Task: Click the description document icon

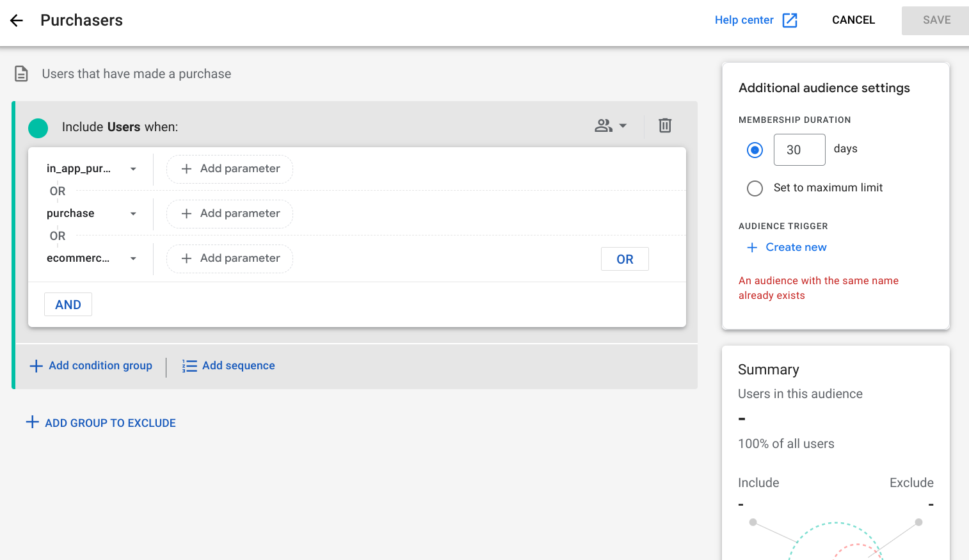Action: pos(21,74)
